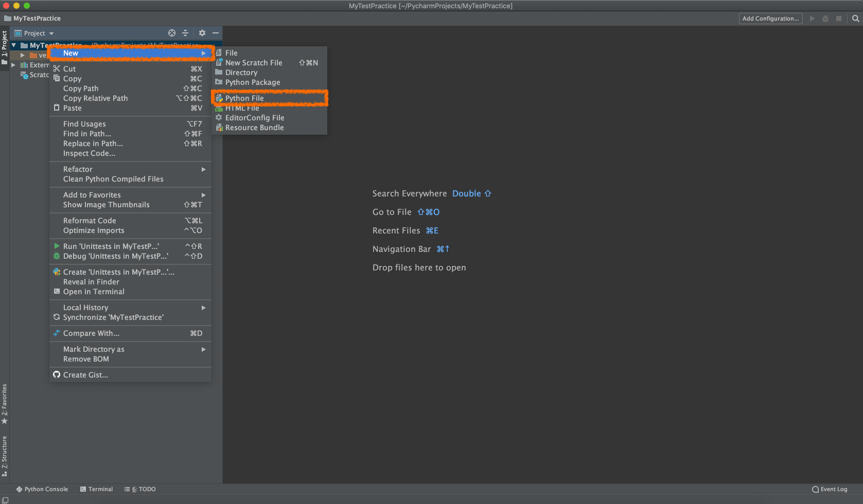Select EditorConfig File
The image size is (863, 504).
click(x=270, y=118)
